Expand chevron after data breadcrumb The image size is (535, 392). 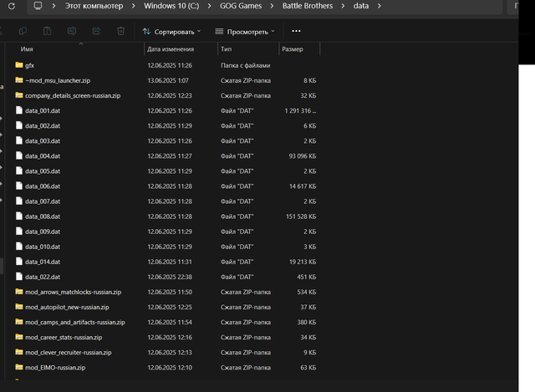379,6
